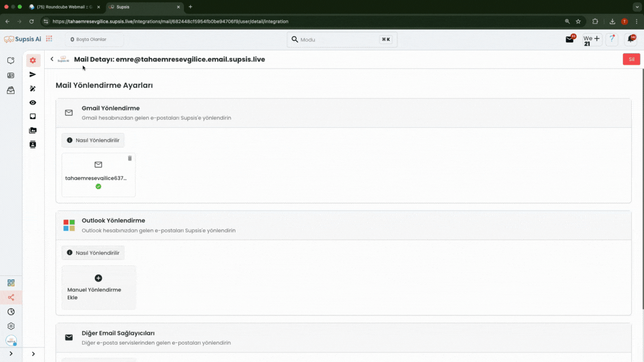Open the Chrome tab list dropdown arrow
Image resolution: width=644 pixels, height=362 pixels.
pos(637,7)
